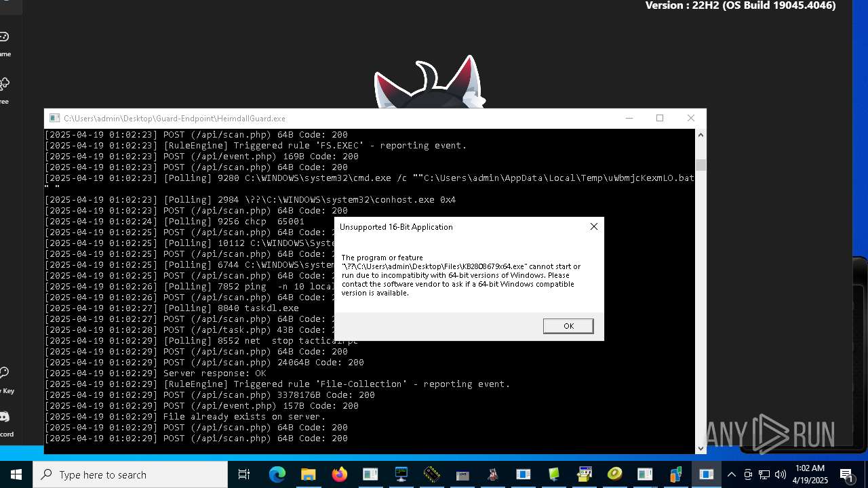Viewport: 868px width, 488px height.
Task: Click the network status tray icon
Action: 764,474
